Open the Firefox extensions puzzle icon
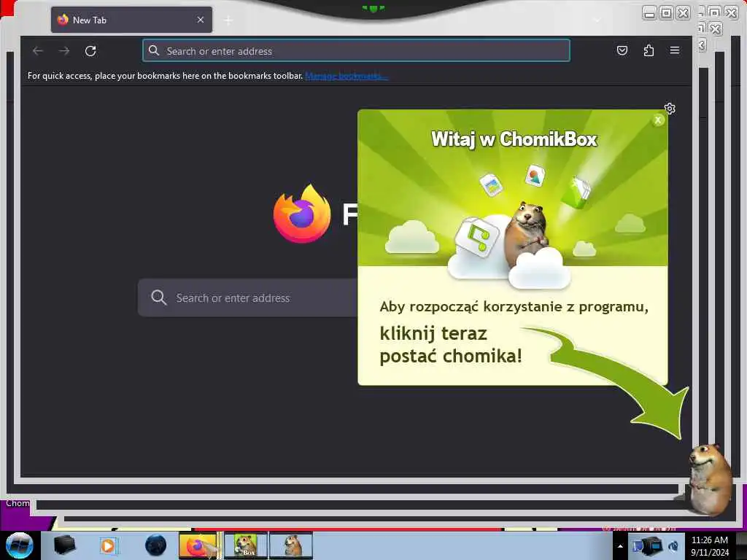 (649, 50)
